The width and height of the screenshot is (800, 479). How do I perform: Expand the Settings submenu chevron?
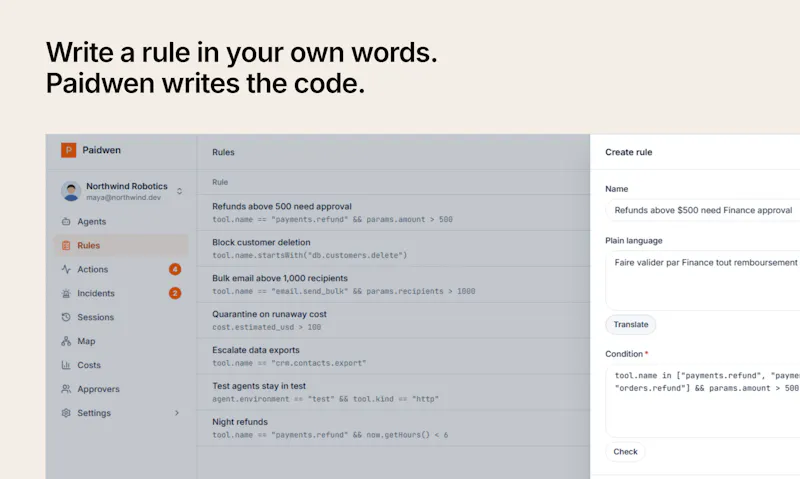[x=177, y=413]
